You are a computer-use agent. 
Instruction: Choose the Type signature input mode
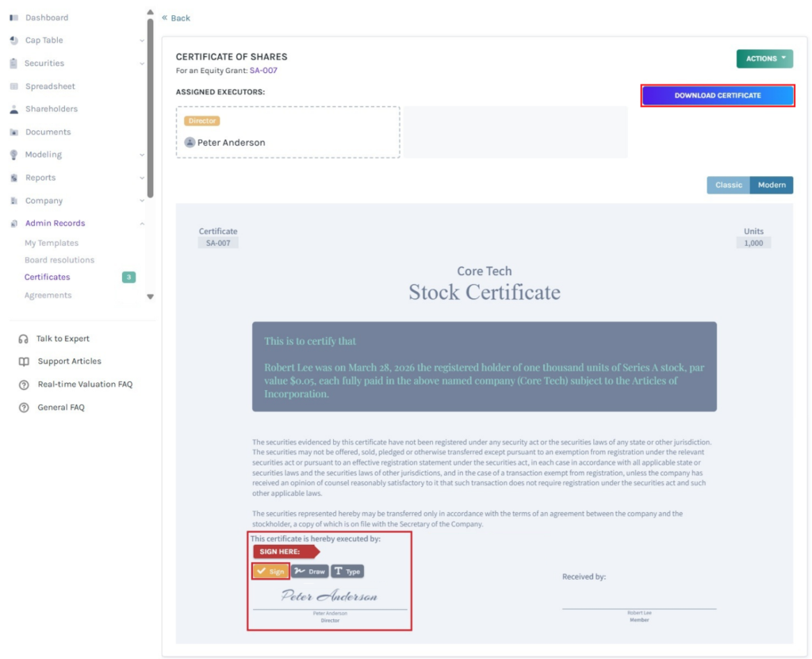click(347, 571)
